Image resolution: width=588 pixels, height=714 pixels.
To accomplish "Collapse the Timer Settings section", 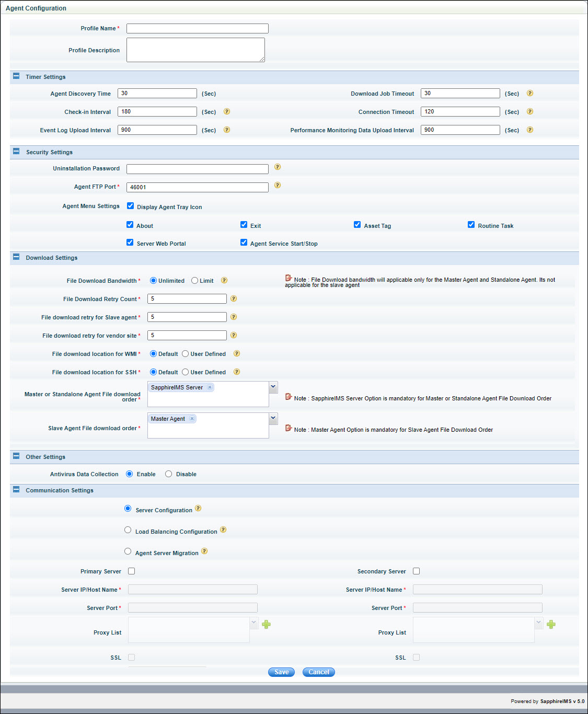I will [16, 76].
